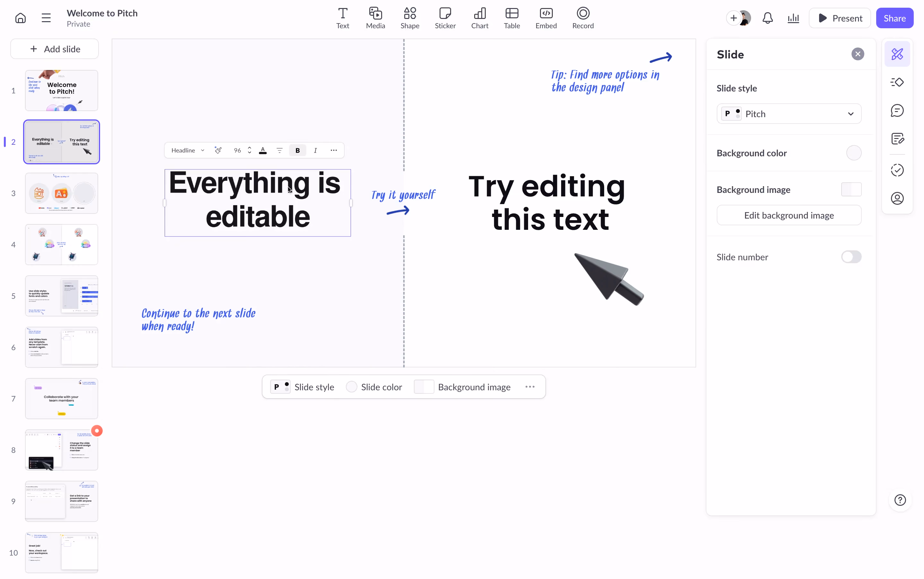The width and height of the screenshot is (924, 579).
Task: Toggle bold formatting
Action: [x=297, y=150]
